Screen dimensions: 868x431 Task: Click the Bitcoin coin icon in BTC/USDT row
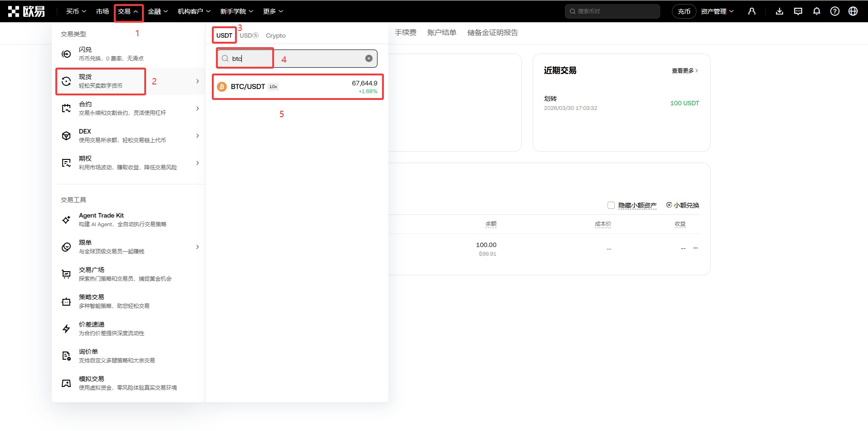click(x=222, y=87)
